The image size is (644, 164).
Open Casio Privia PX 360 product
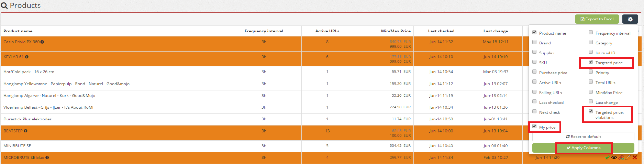click(21, 42)
